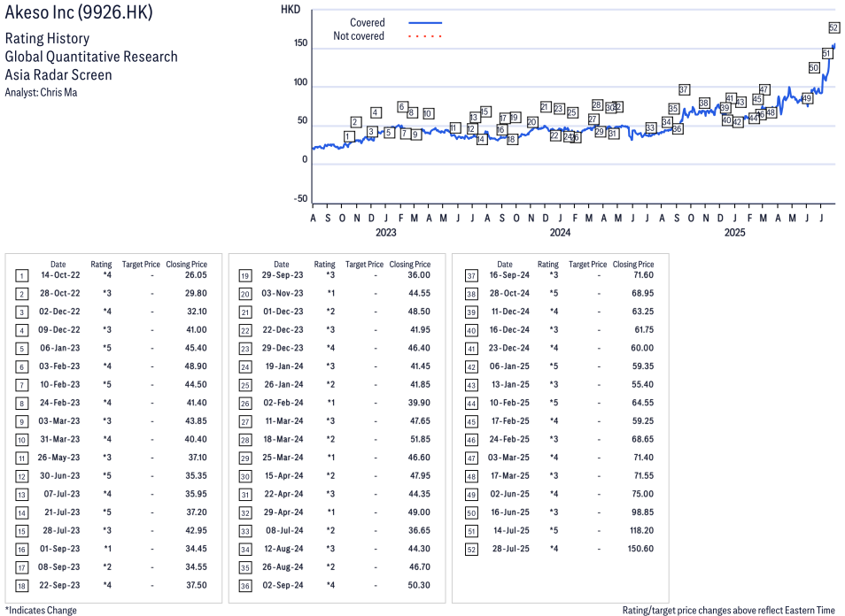
Task: Select the 'Global Quantitative Research' line
Action: pyautogui.click(x=91, y=57)
